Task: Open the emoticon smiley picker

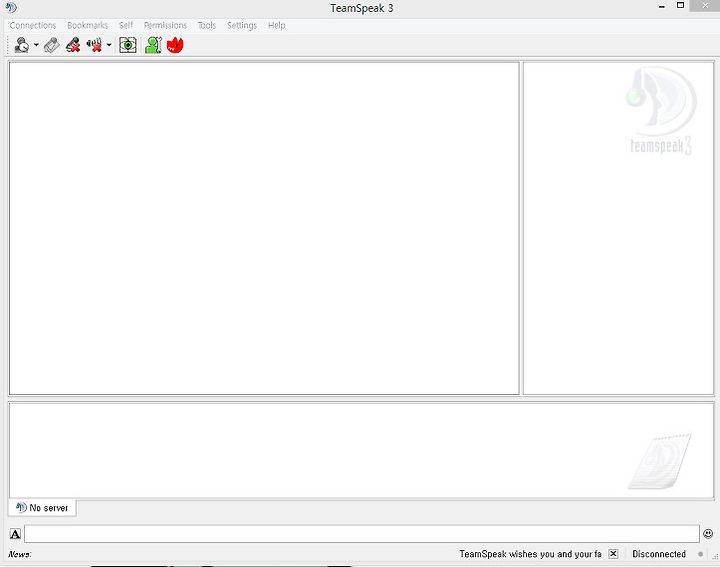Action: [708, 533]
